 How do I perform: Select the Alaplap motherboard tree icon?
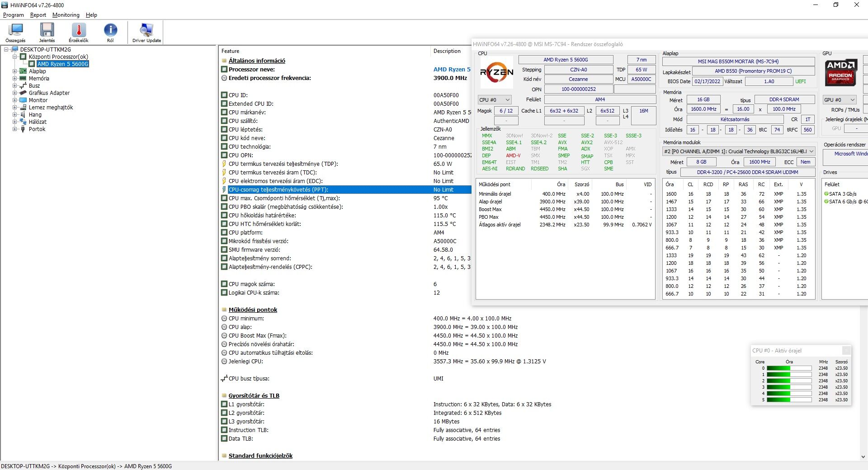(23, 71)
